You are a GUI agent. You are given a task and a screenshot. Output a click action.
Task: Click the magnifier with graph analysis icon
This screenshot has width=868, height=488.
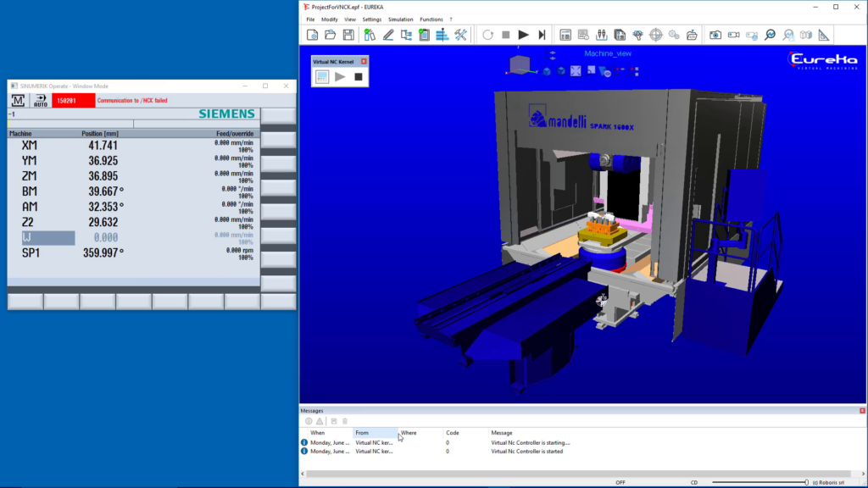pyautogui.click(x=770, y=35)
